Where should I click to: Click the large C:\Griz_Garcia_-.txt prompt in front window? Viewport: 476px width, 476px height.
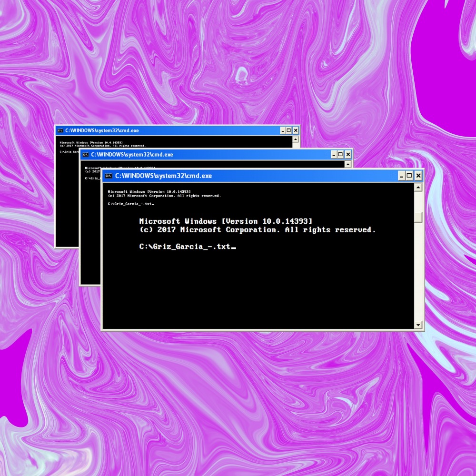187,247
